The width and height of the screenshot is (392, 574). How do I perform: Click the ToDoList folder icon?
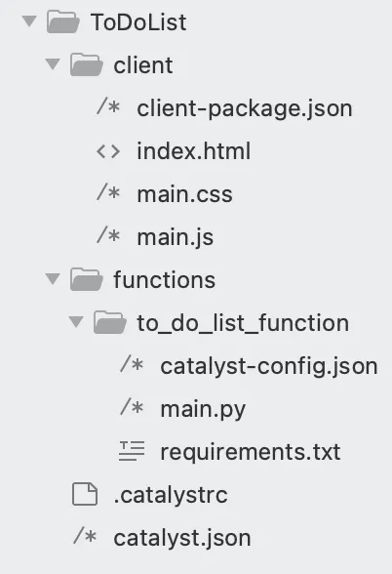[x=62, y=21]
